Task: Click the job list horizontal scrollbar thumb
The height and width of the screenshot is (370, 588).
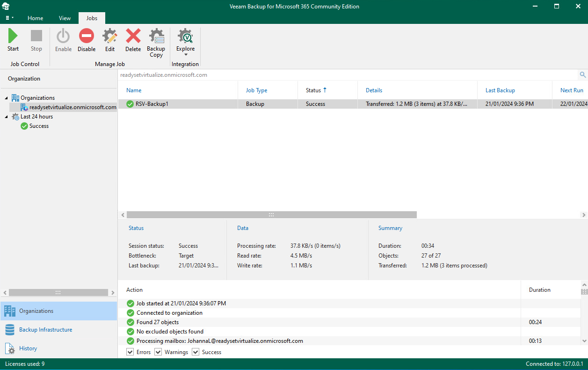Action: (271, 215)
